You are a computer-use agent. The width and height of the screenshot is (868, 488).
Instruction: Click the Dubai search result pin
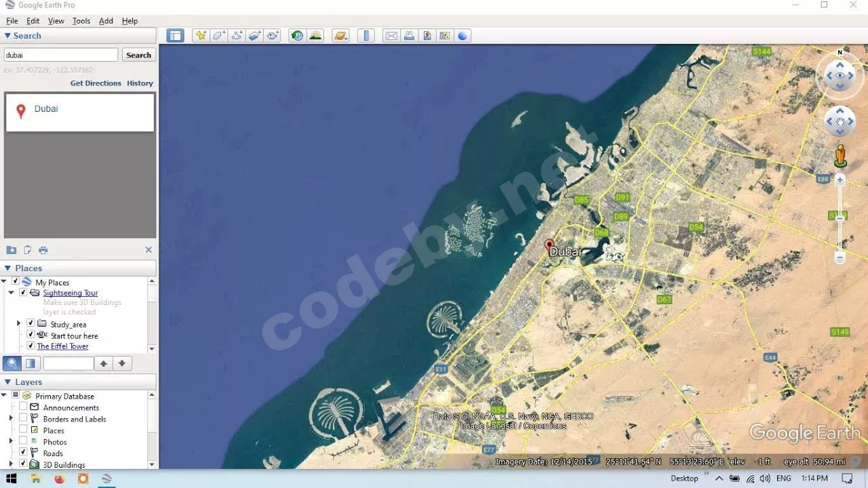pyautogui.click(x=21, y=111)
